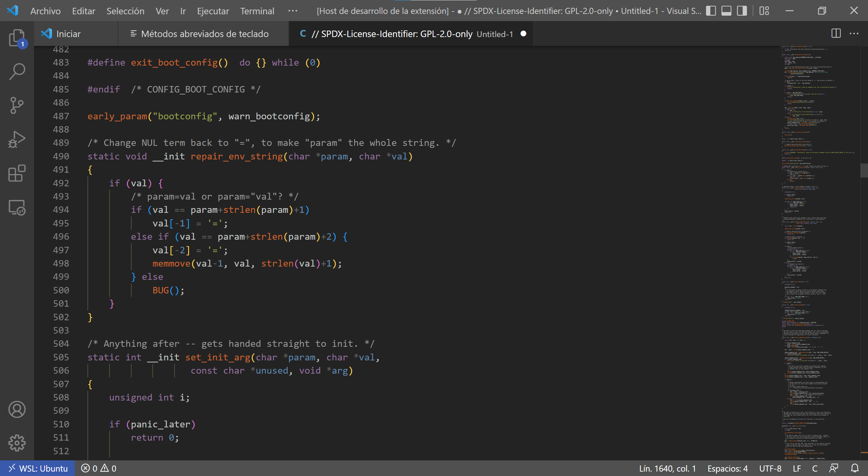This screenshot has height=476, width=868.
Task: Switch to Métodos abreviados de teclado tab
Action: (x=203, y=34)
